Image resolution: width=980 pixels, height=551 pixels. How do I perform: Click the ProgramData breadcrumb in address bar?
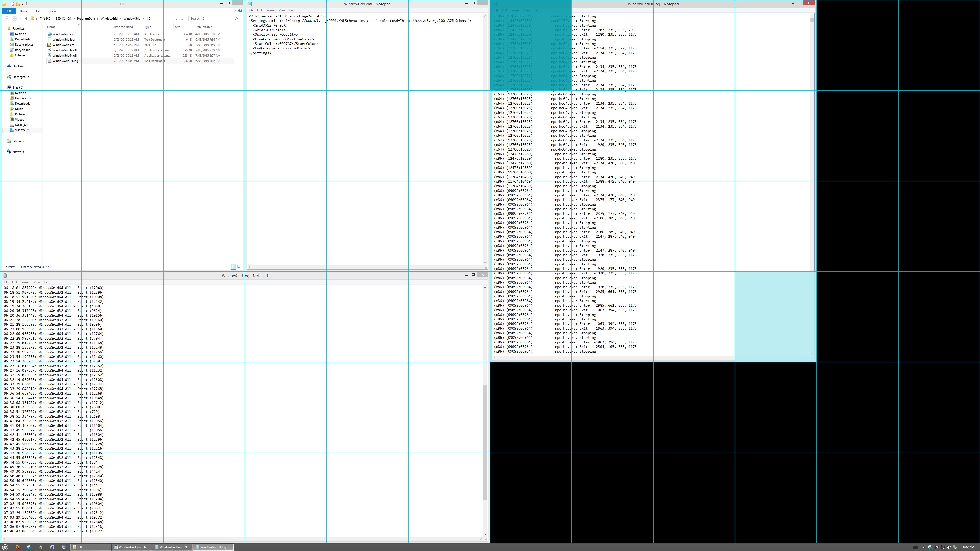tap(85, 19)
